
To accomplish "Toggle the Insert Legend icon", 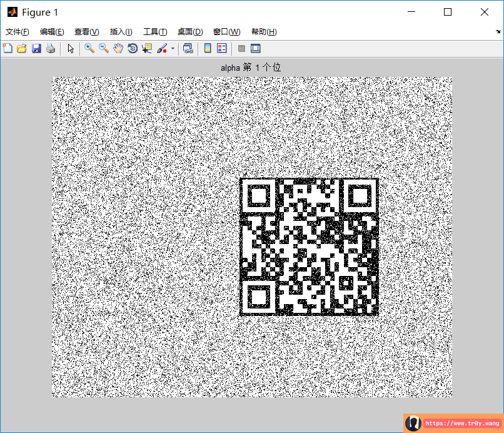I will (222, 48).
